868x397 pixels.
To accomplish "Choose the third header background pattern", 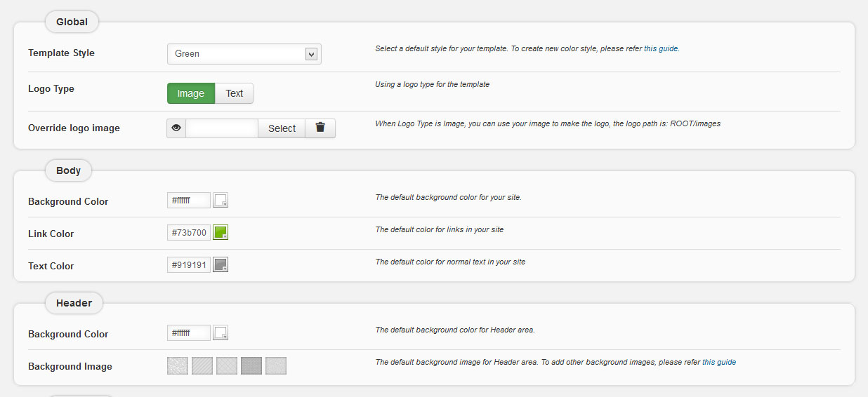I will [227, 366].
